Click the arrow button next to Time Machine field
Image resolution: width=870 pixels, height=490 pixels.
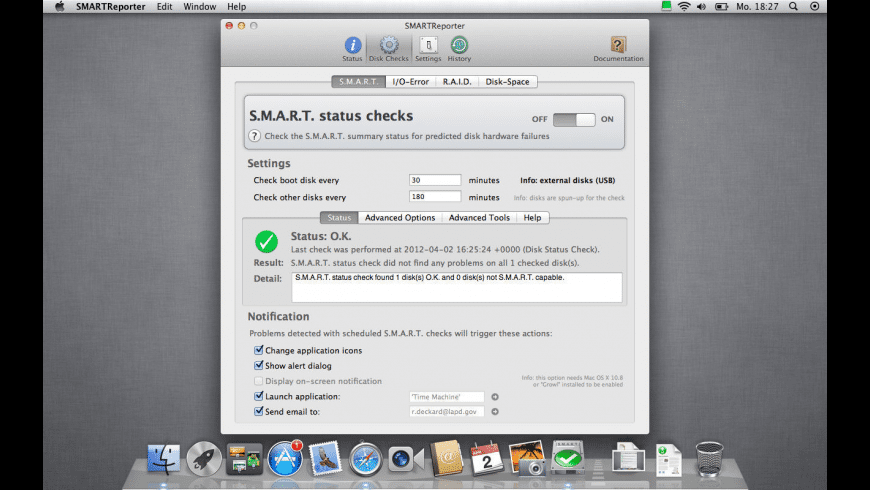[495, 397]
